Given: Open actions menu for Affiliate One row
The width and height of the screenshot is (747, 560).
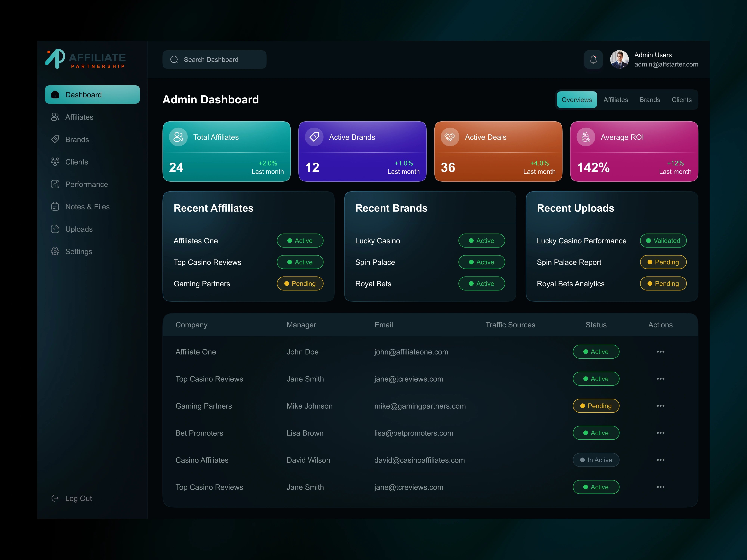Looking at the screenshot, I should coord(660,352).
